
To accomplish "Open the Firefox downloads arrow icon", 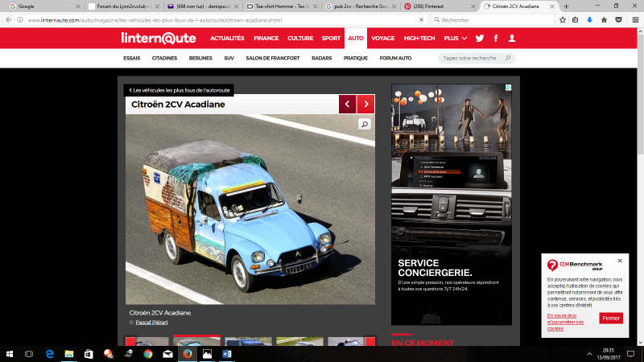I will (x=589, y=19).
